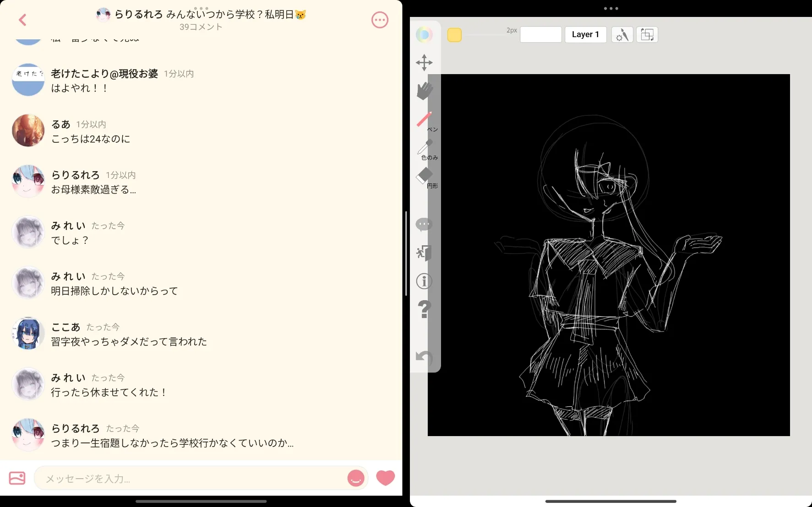Tap the 39コメント count in header
Viewport: 812px width, 507px height.
coord(201,27)
